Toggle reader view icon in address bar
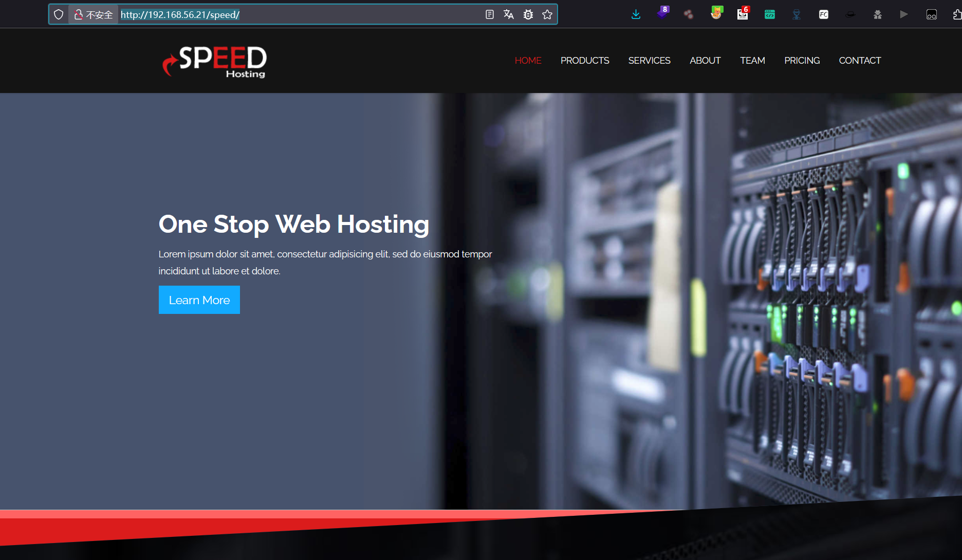The width and height of the screenshot is (962, 560). coord(489,14)
